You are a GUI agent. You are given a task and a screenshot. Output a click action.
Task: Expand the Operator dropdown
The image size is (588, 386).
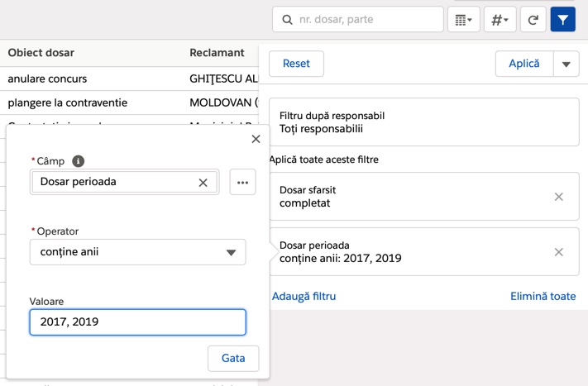coord(137,252)
